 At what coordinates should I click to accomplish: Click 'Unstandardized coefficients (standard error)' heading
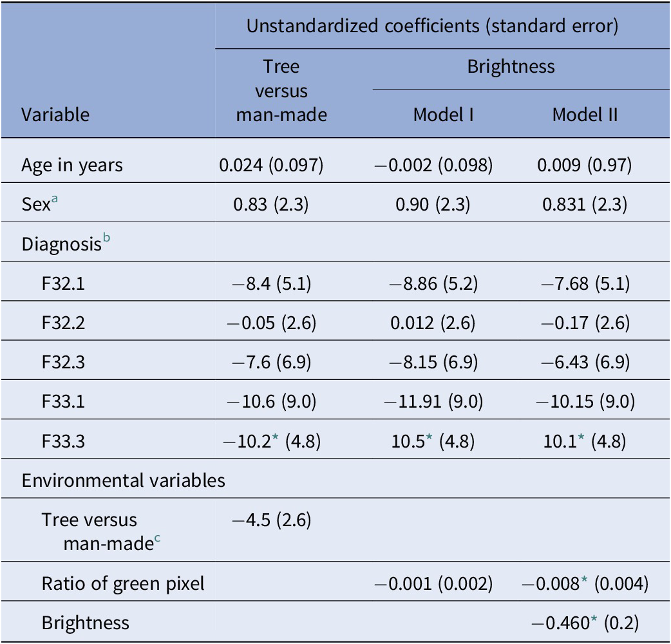click(x=433, y=26)
